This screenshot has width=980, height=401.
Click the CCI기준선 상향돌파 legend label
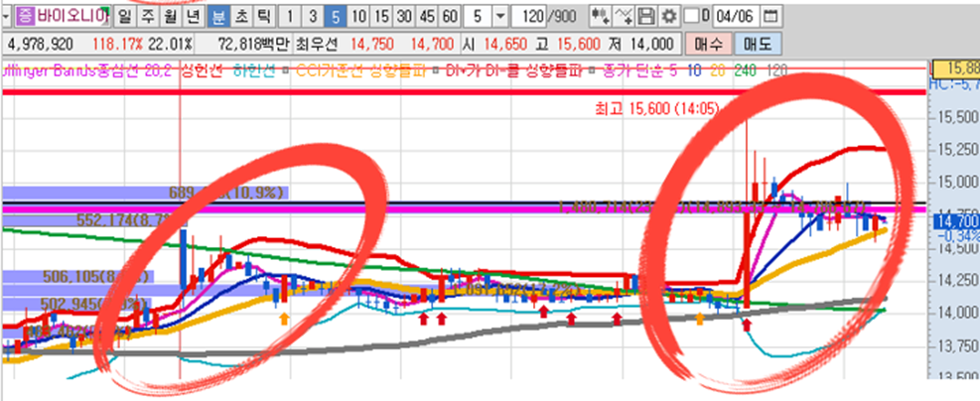point(360,69)
